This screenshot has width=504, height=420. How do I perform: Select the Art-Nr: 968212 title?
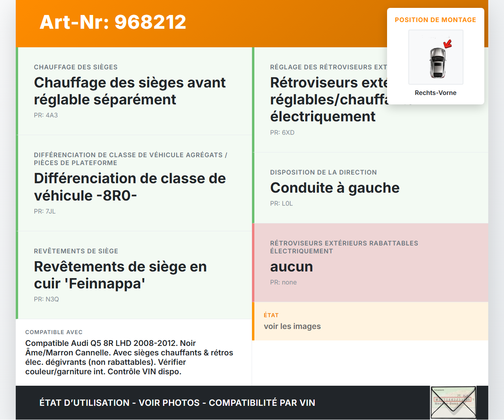pos(113,22)
